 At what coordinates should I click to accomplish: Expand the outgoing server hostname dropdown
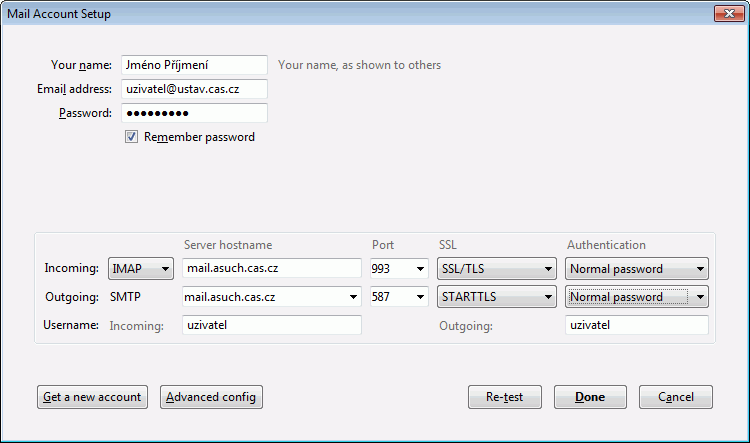click(x=352, y=297)
